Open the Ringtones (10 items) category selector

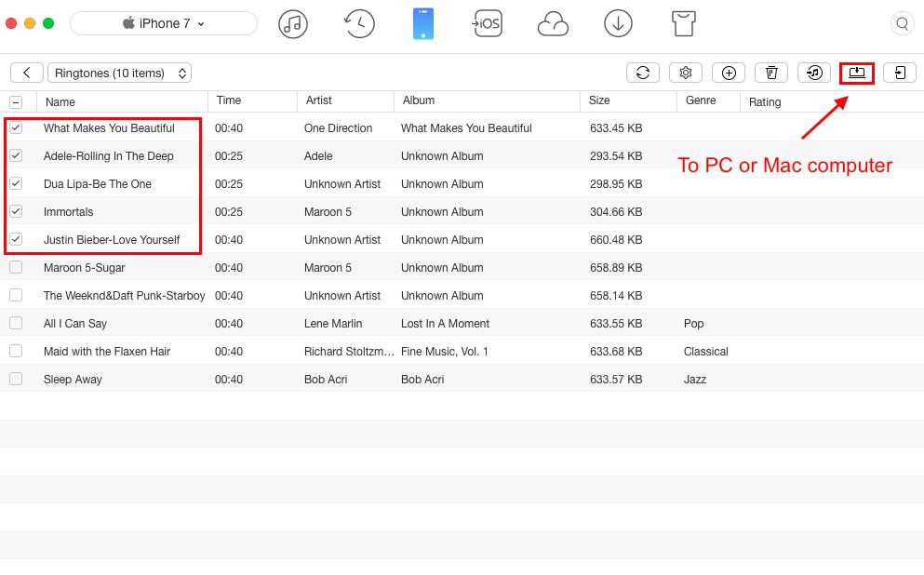click(120, 74)
